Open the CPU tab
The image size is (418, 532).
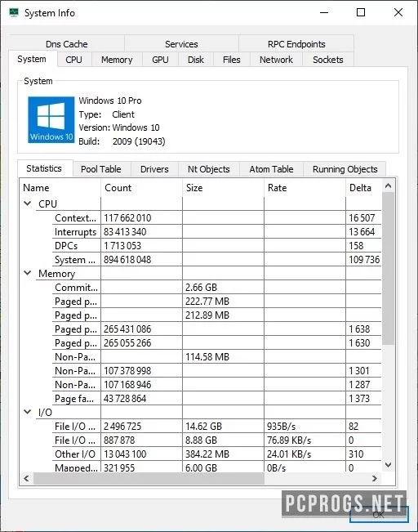tap(74, 60)
